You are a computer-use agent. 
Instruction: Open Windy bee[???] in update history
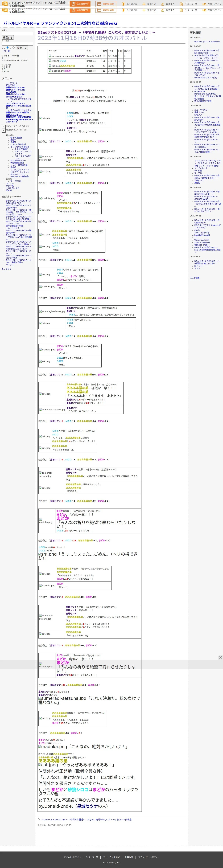point(201,240)
